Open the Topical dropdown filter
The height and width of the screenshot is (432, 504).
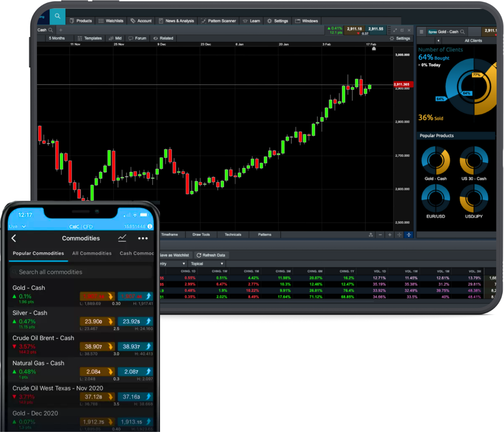coord(207,263)
